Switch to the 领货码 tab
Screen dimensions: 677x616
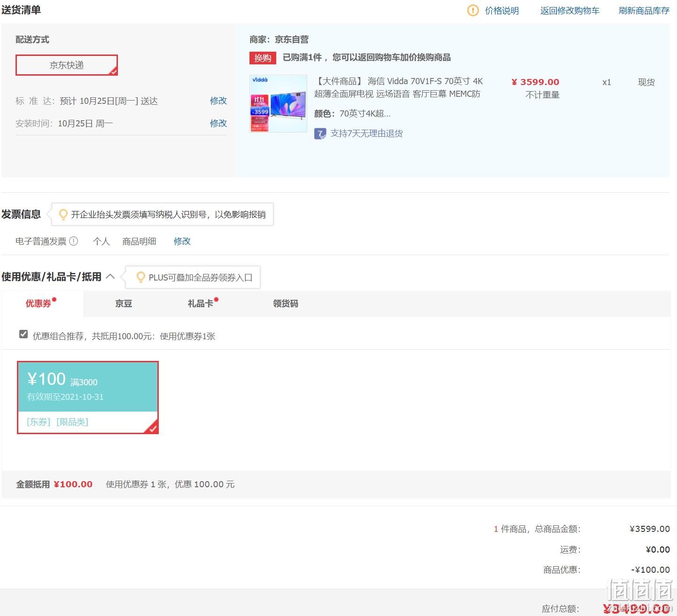(x=286, y=304)
